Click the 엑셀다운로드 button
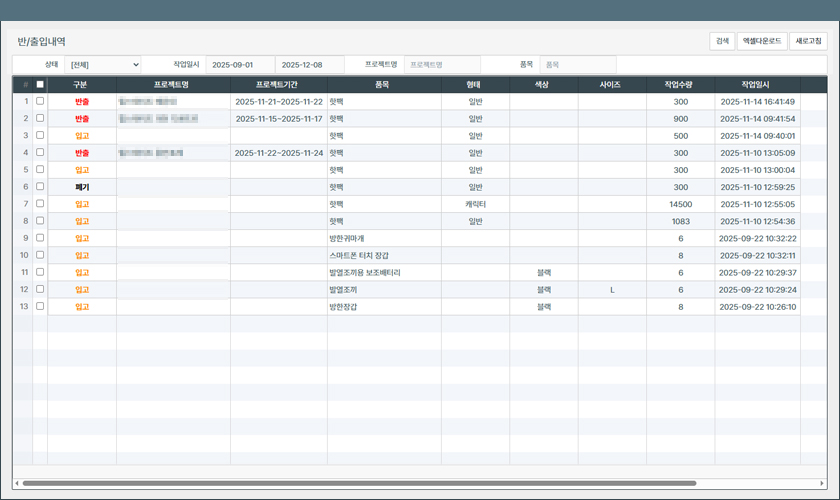This screenshot has height=500, width=840. pos(761,41)
